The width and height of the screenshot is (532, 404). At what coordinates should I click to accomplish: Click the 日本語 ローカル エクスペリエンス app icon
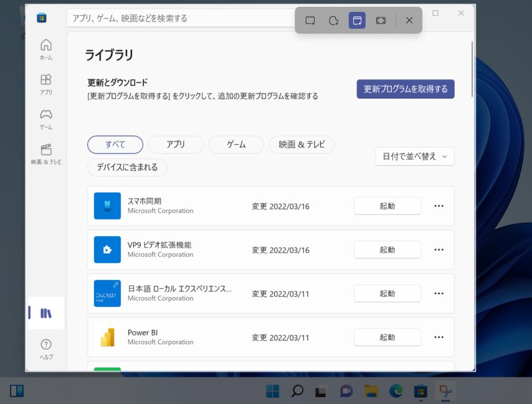coord(107,293)
